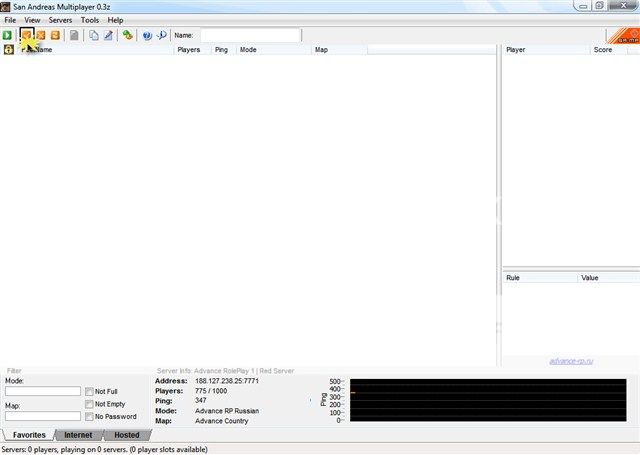The image size is (640, 455).
Task: Toggle the Not Empty filter checkbox
Action: [x=90, y=404]
